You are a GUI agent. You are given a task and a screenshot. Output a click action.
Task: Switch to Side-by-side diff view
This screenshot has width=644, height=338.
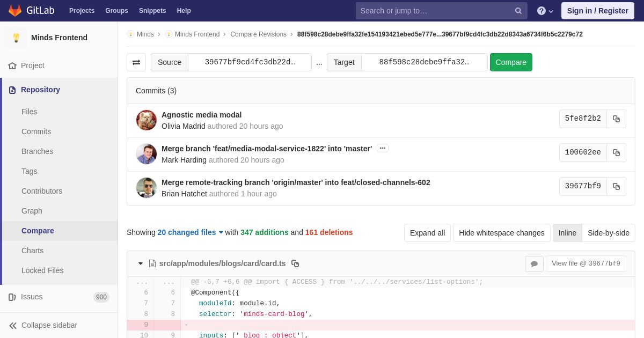click(609, 233)
